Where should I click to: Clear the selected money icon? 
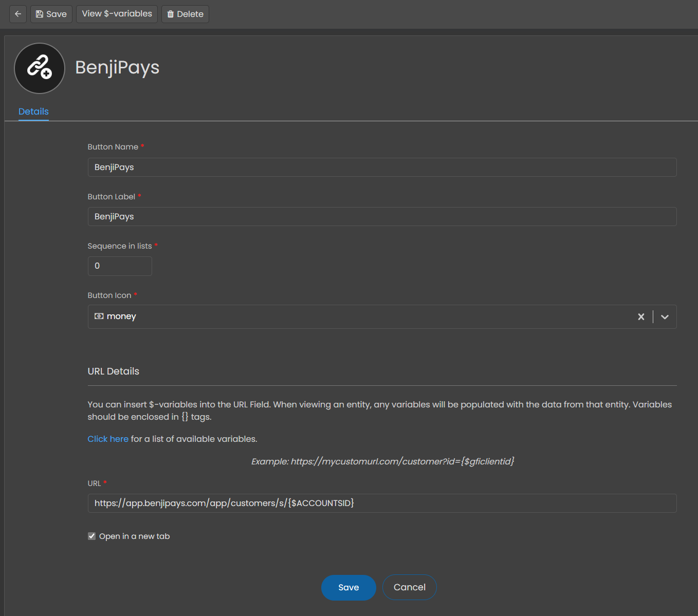641,316
